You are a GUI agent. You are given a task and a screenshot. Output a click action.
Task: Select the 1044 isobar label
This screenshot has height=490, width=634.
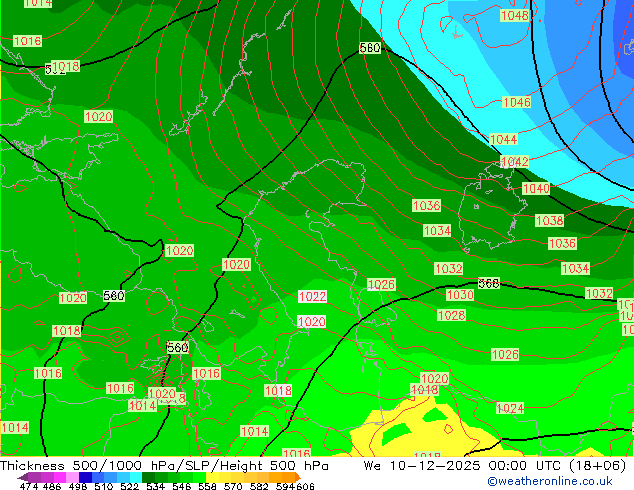click(x=503, y=139)
